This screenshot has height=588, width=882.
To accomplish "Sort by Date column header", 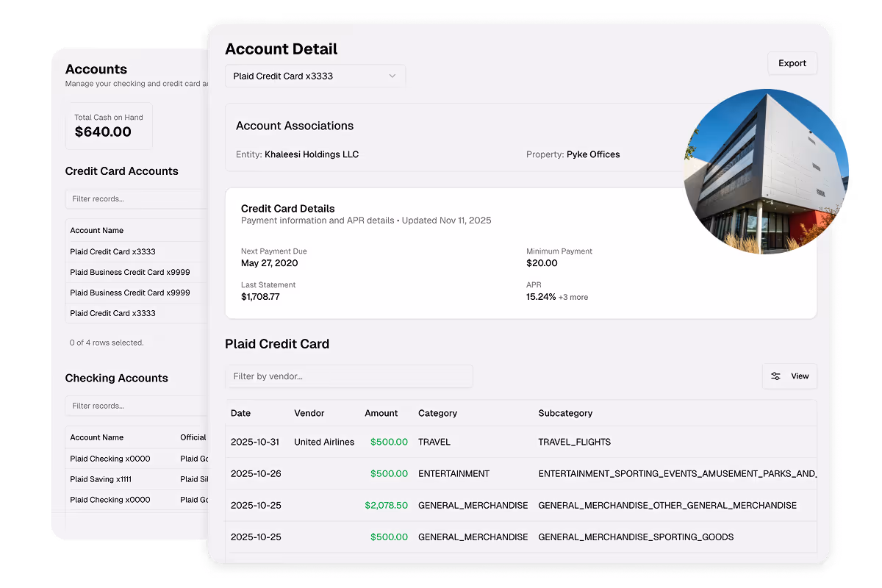I will point(240,413).
